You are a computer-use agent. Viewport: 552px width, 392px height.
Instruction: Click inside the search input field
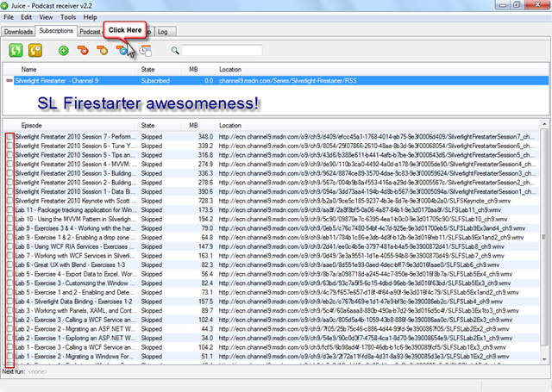tap(222, 51)
